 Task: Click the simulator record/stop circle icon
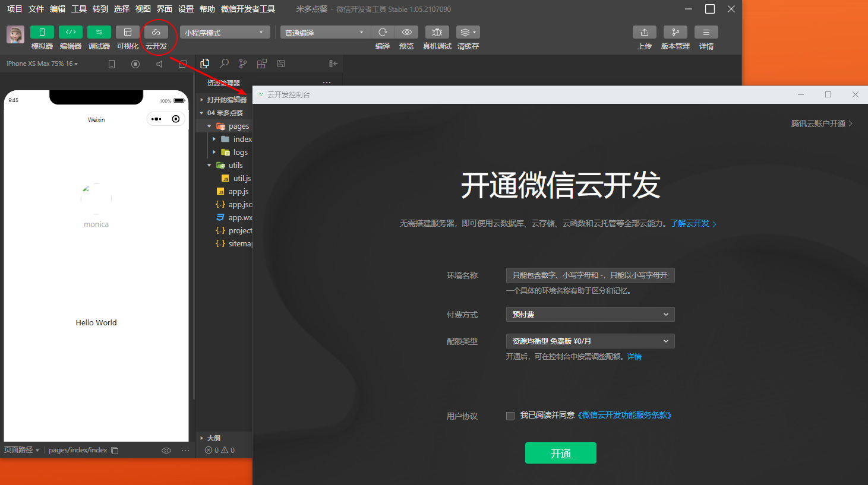tap(135, 64)
